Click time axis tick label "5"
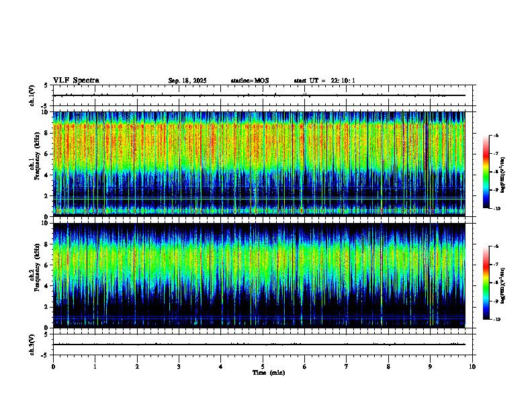 tap(263, 367)
